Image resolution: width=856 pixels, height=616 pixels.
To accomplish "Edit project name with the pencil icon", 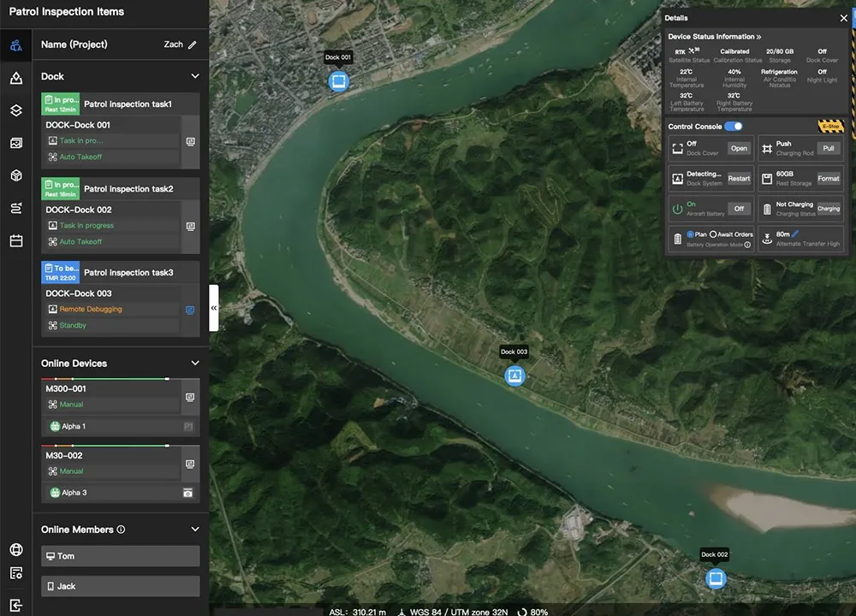I will tap(193, 44).
